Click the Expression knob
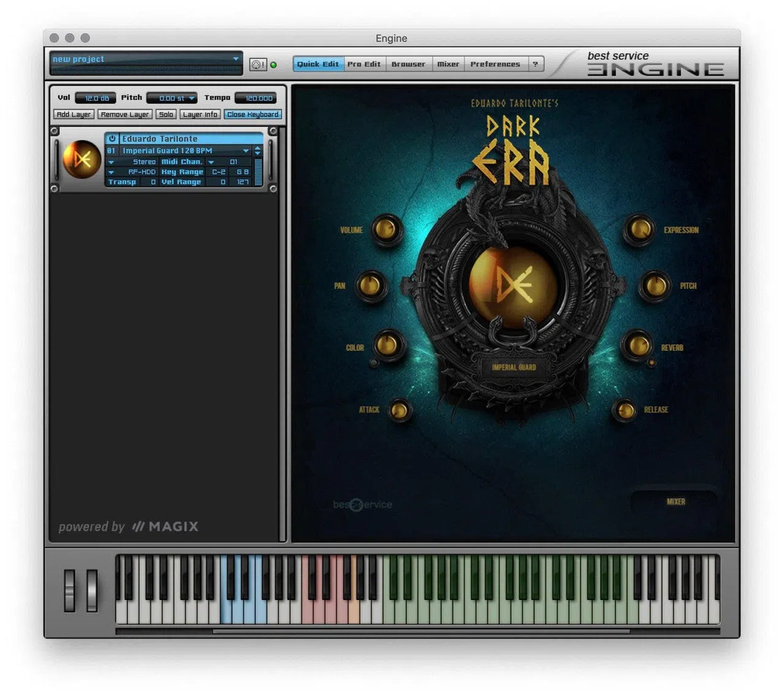 [x=639, y=230]
